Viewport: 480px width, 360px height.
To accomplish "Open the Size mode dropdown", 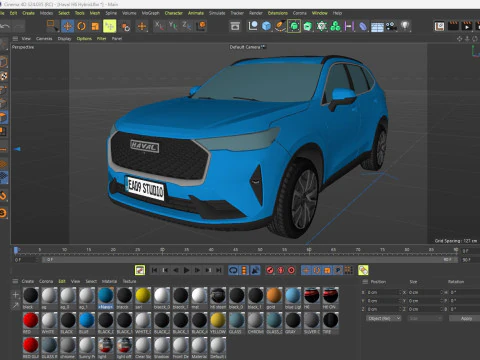I will (425, 318).
